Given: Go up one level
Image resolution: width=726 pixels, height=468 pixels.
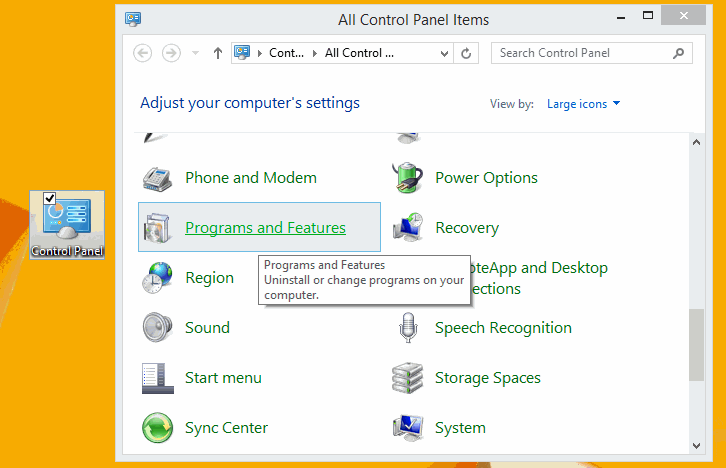Looking at the screenshot, I should pyautogui.click(x=218, y=53).
